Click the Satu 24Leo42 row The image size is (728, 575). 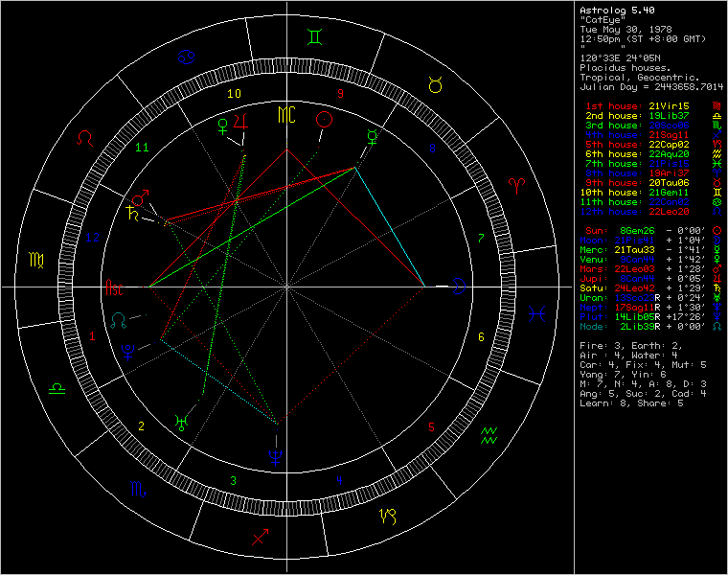pos(651,288)
